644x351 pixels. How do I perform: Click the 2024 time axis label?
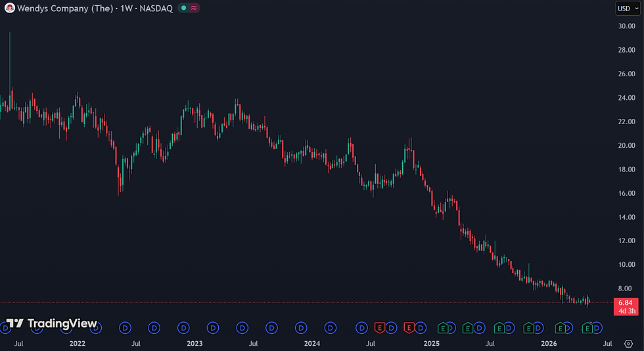[312, 344]
